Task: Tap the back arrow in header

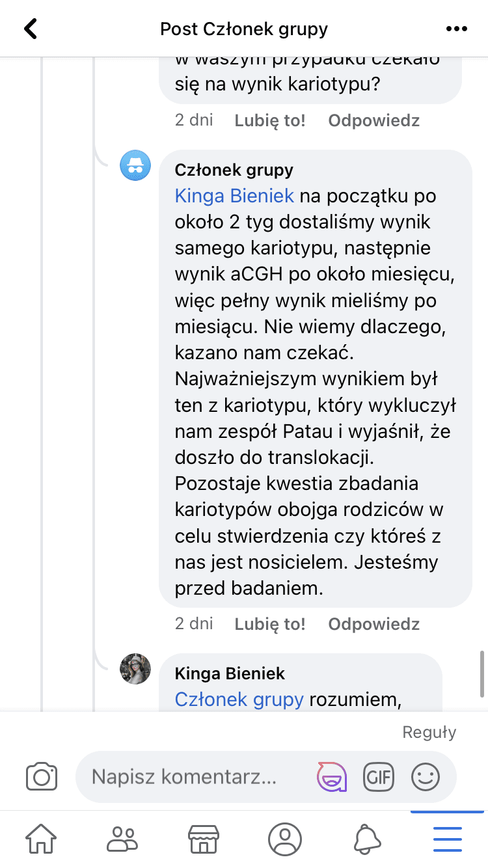Action: [31, 29]
